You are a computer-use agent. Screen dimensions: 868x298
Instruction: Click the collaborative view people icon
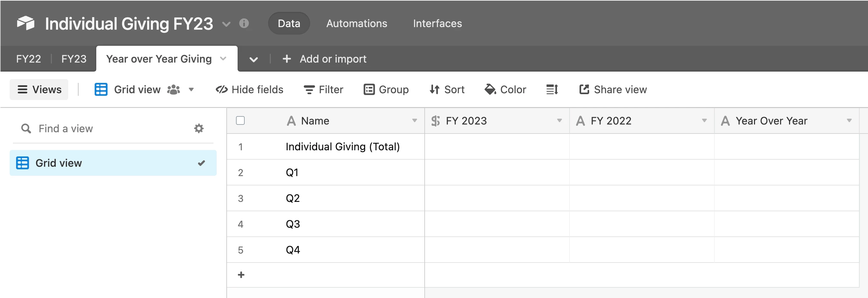[174, 89]
